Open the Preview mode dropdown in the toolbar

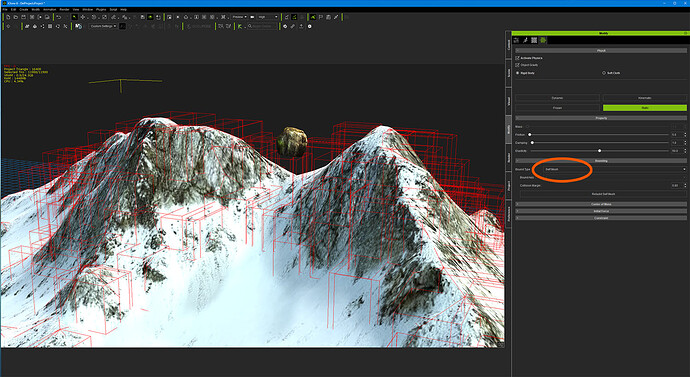click(x=239, y=17)
